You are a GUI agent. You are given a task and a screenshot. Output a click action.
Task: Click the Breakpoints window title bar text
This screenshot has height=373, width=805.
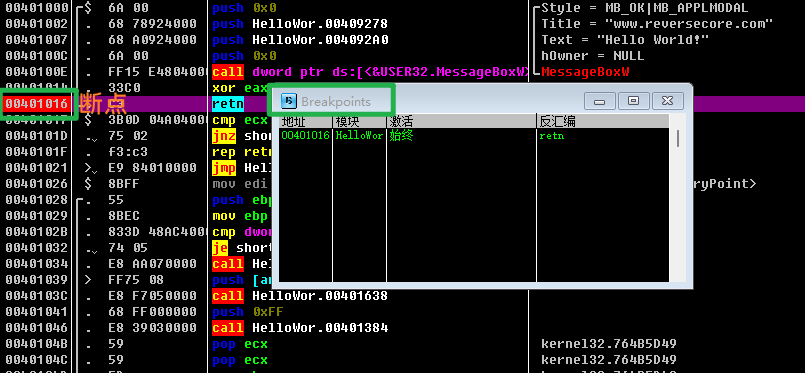336,102
